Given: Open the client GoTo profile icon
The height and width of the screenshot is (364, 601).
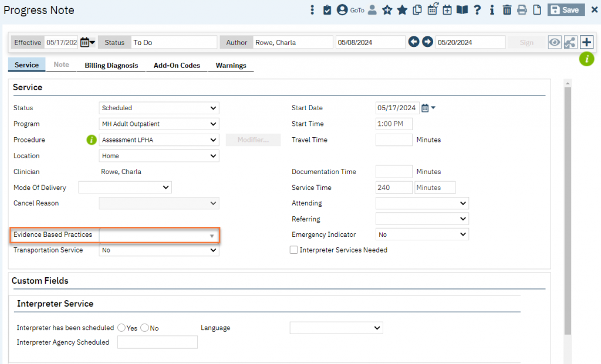Looking at the screenshot, I should click(342, 10).
